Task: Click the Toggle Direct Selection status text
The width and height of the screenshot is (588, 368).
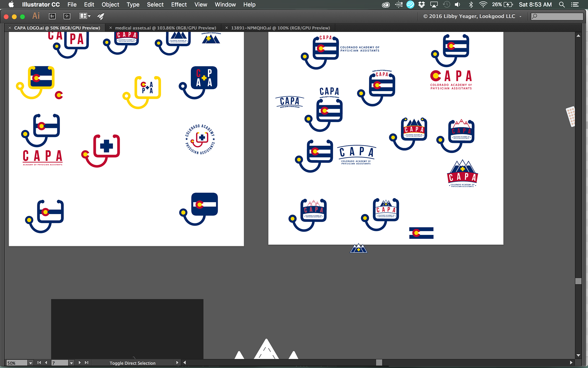Action: pyautogui.click(x=133, y=363)
